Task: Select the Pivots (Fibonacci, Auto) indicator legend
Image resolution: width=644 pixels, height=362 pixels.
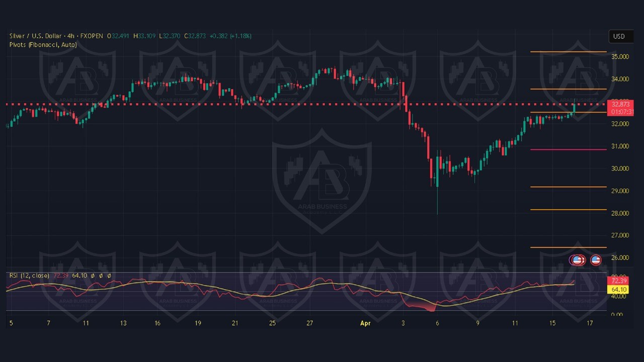Action: click(43, 45)
